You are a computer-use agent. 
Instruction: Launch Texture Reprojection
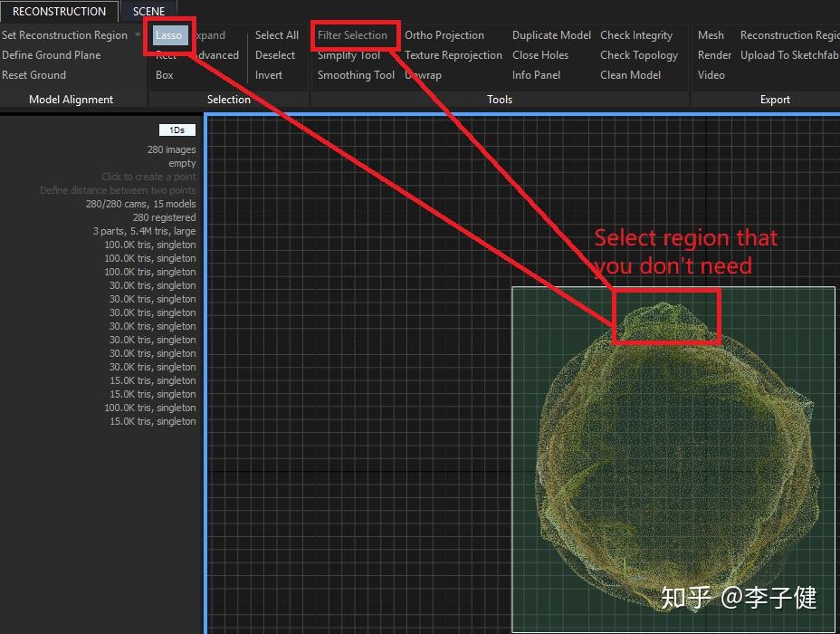[x=453, y=55]
